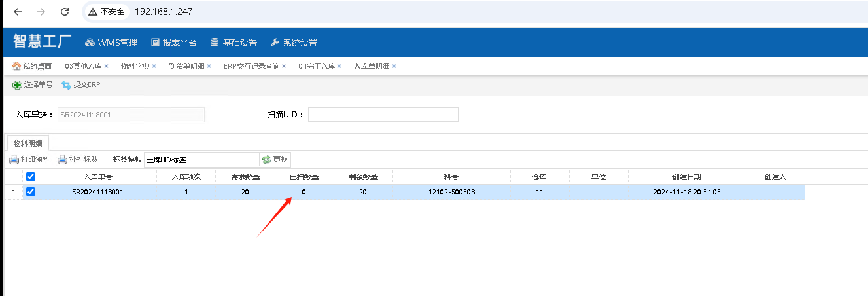
Task: Switch to the ERP交互记录查询 tab
Action: (x=251, y=66)
